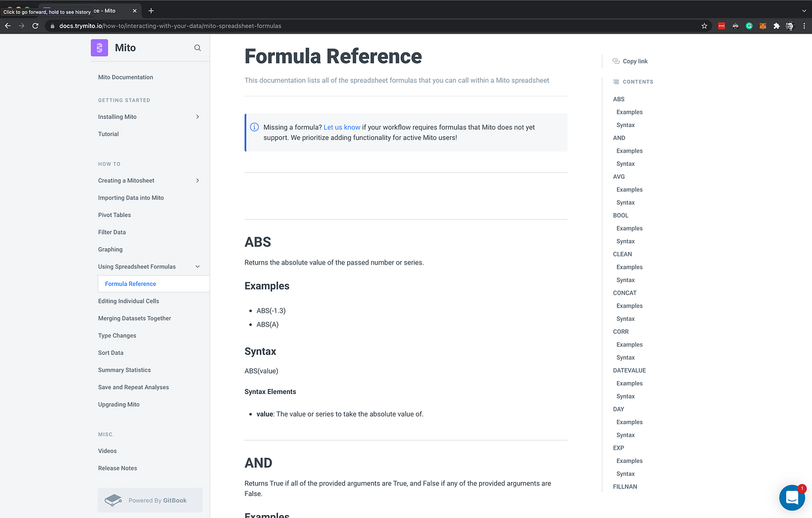
Task: Collapse Using Spreadsheet Formulas section
Action: pyautogui.click(x=197, y=267)
